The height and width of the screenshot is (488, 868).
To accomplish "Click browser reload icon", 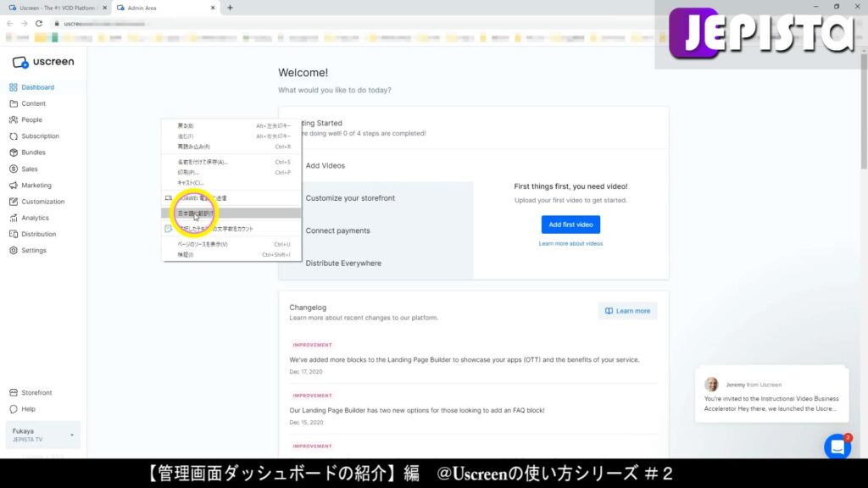I will (39, 24).
